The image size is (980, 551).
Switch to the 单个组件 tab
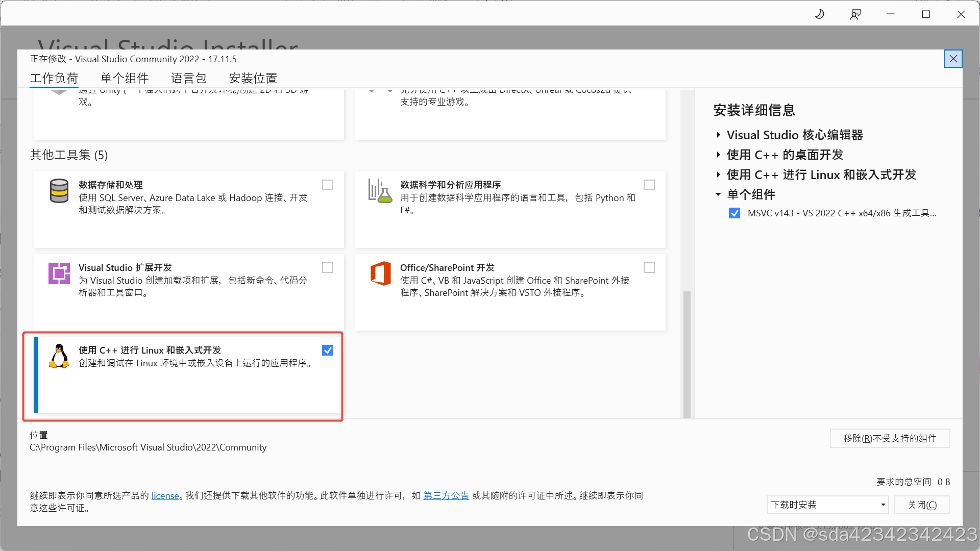click(124, 78)
